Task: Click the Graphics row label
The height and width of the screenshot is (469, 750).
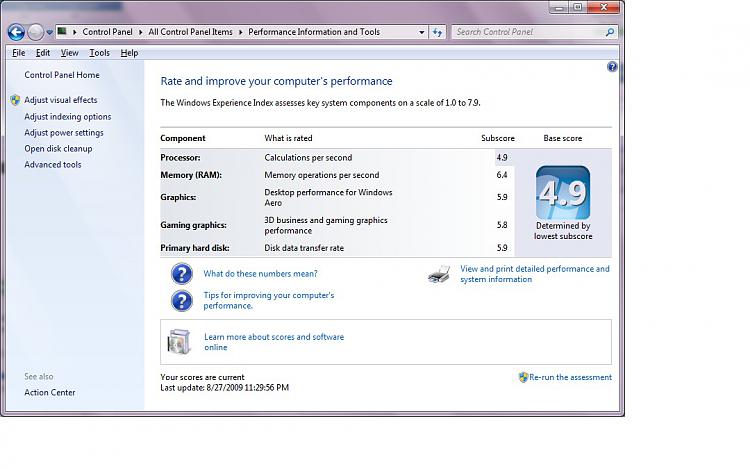Action: pyautogui.click(x=178, y=197)
